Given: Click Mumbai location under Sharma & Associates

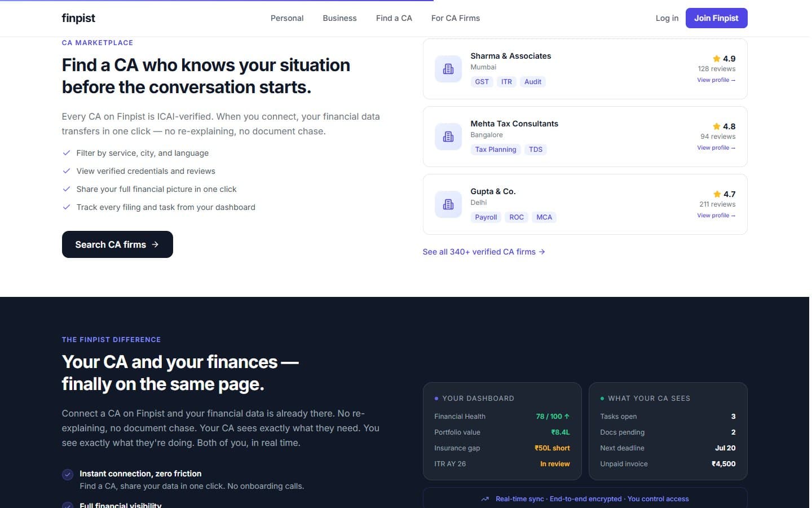Looking at the screenshot, I should click(x=483, y=67).
